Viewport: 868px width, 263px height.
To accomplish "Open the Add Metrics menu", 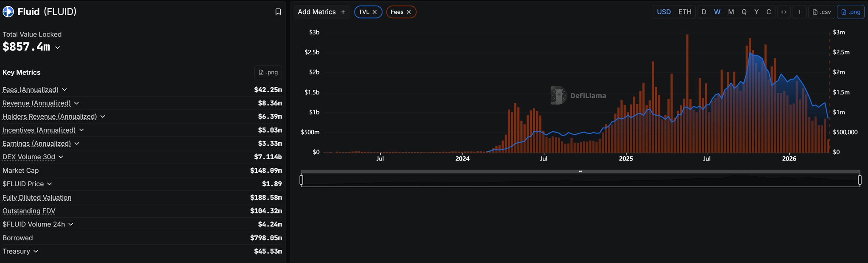I will pyautogui.click(x=321, y=12).
